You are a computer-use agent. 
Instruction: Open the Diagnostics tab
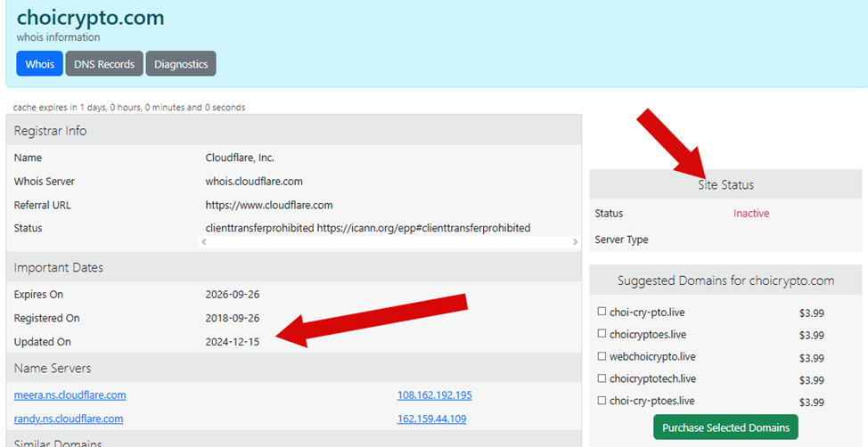coord(181,63)
